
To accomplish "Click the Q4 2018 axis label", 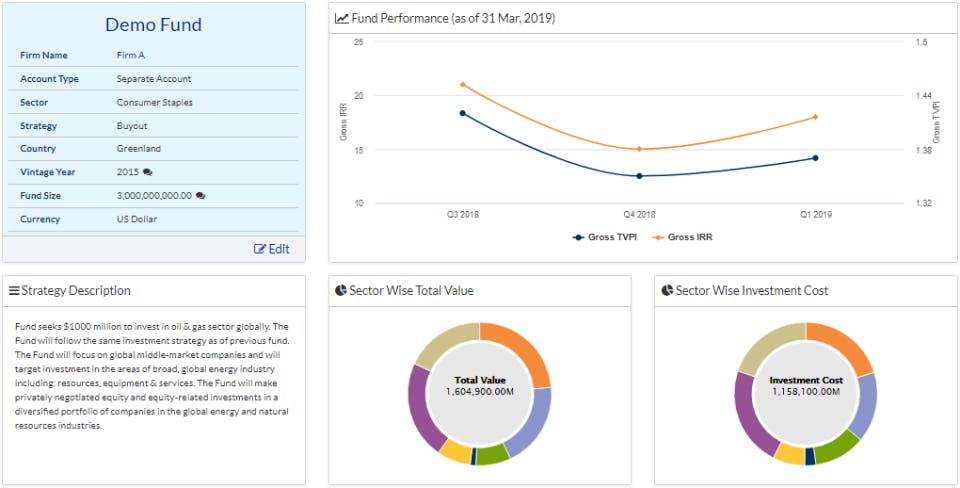I will pos(639,215).
